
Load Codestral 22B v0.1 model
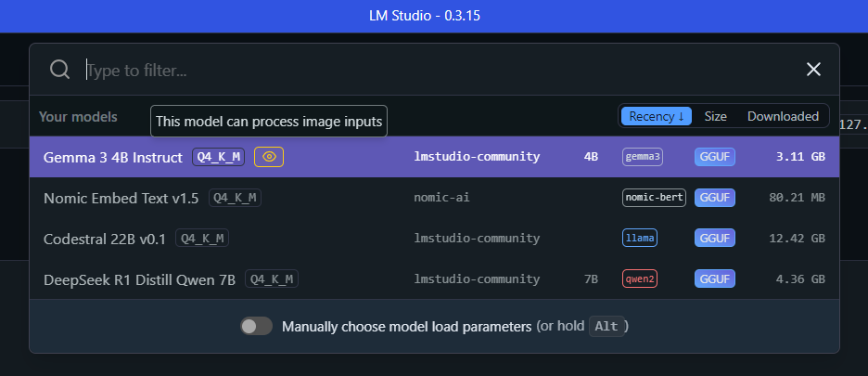point(434,238)
